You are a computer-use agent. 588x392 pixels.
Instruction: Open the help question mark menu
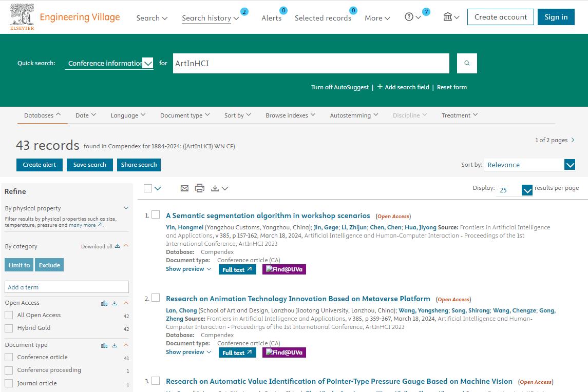click(x=412, y=17)
